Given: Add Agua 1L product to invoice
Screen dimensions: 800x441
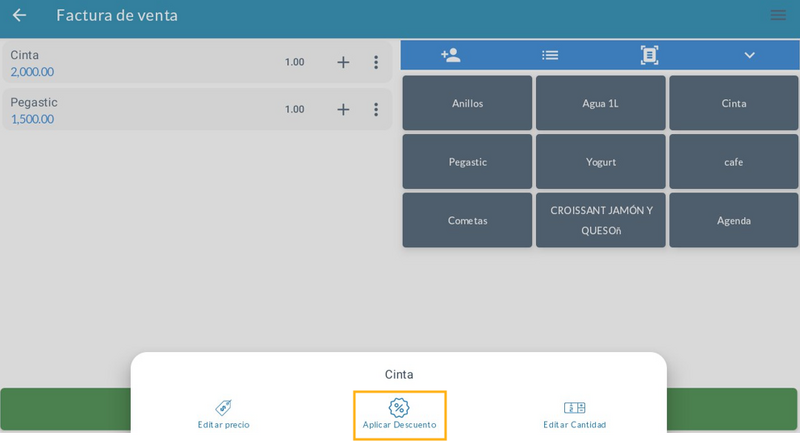Looking at the screenshot, I should (x=601, y=103).
